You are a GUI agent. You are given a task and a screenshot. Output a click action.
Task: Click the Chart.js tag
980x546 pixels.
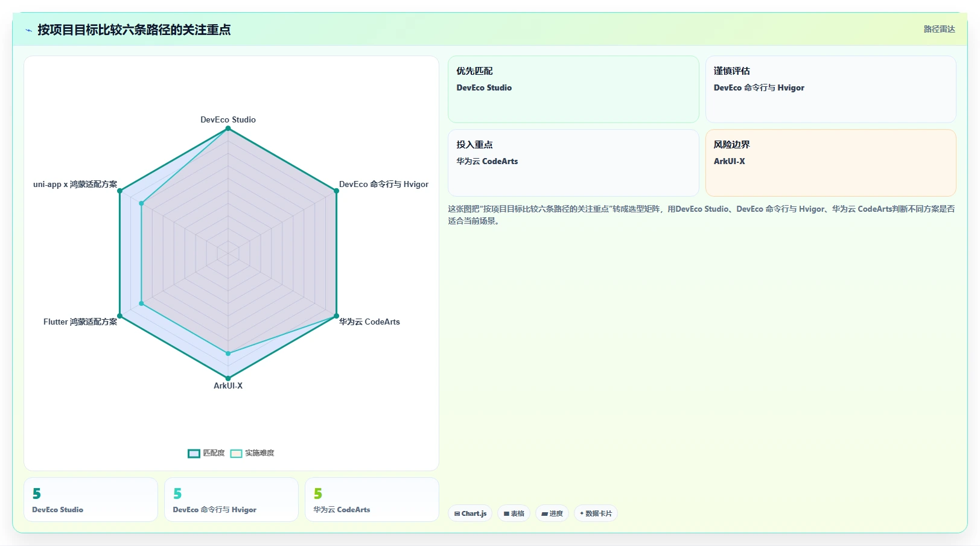[x=470, y=513]
